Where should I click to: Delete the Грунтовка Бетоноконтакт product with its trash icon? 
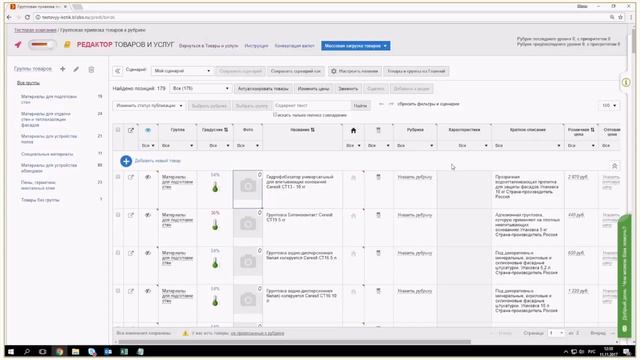coord(378,215)
